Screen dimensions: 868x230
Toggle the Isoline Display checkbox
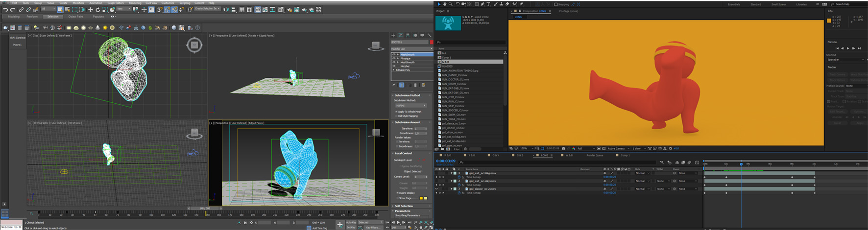(397, 193)
